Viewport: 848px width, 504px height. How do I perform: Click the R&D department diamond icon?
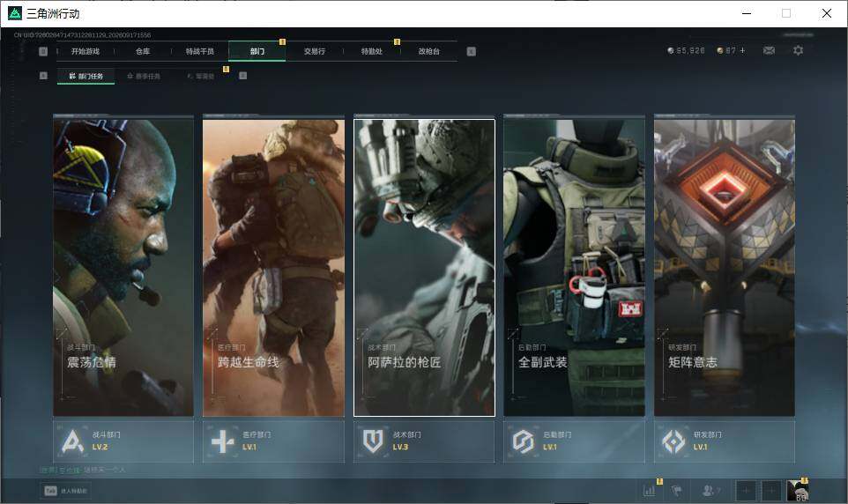click(673, 441)
